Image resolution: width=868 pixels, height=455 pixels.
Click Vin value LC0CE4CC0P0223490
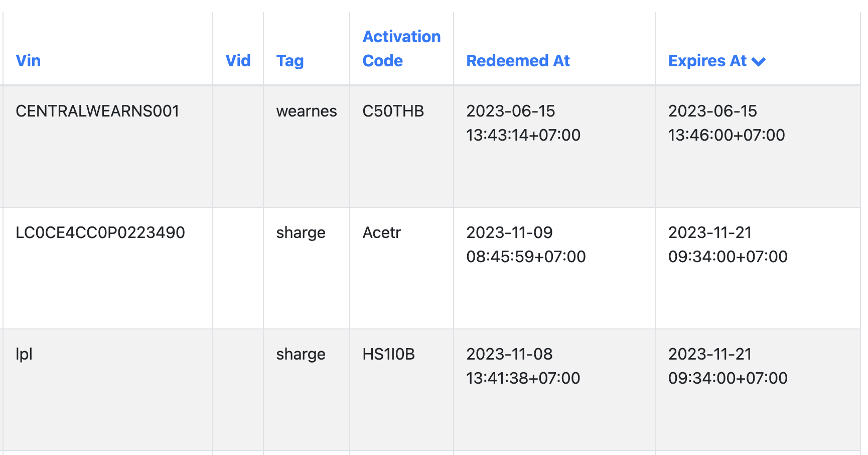pyautogui.click(x=100, y=233)
